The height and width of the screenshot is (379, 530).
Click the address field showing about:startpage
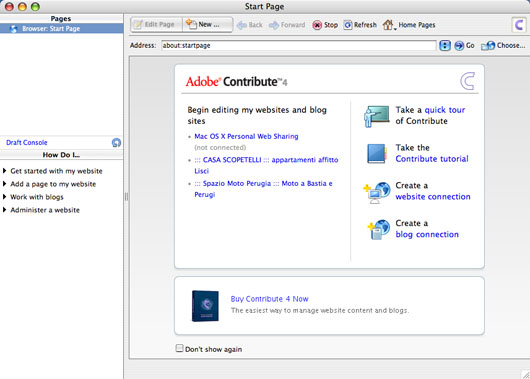(298, 45)
